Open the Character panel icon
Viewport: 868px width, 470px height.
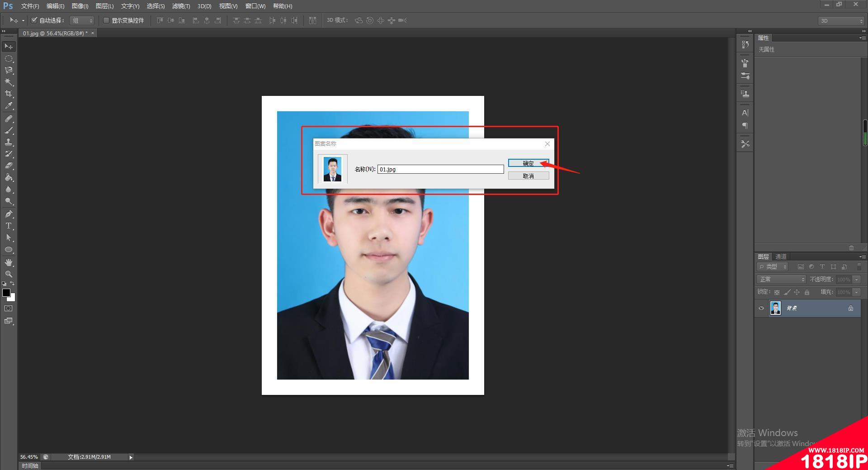click(745, 113)
